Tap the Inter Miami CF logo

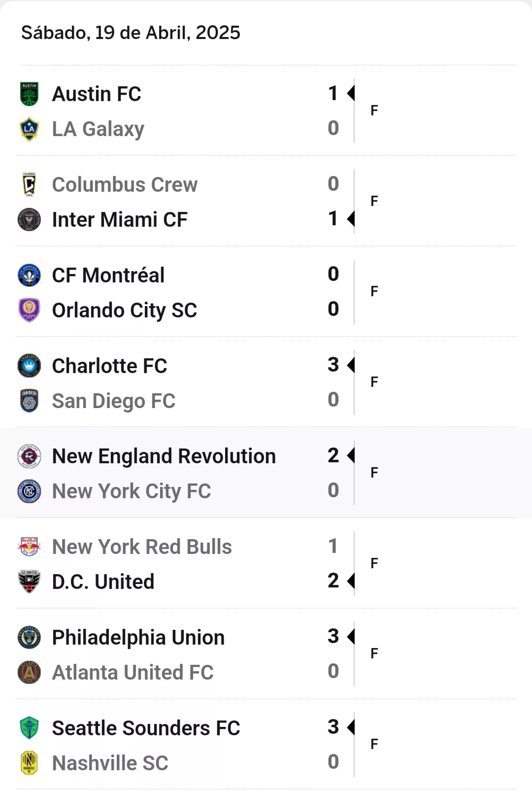pyautogui.click(x=29, y=220)
